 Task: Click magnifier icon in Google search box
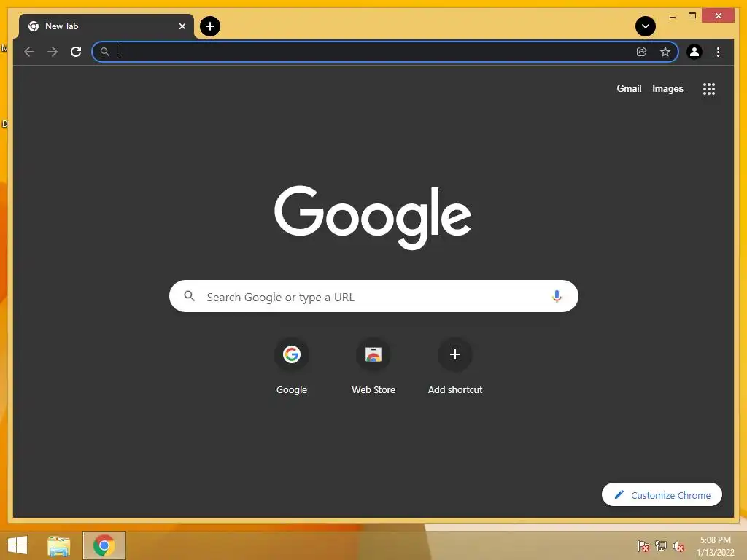[189, 296]
